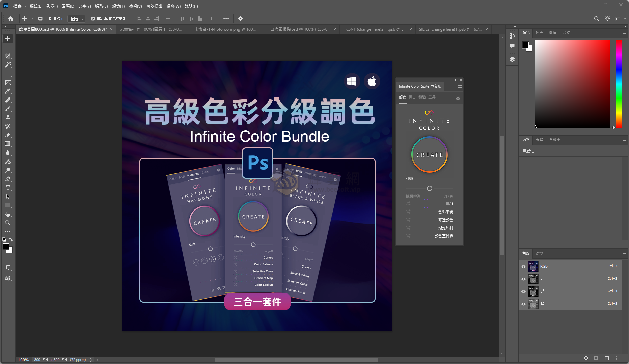Open options bar settings gear
The image size is (629, 364).
tap(241, 19)
